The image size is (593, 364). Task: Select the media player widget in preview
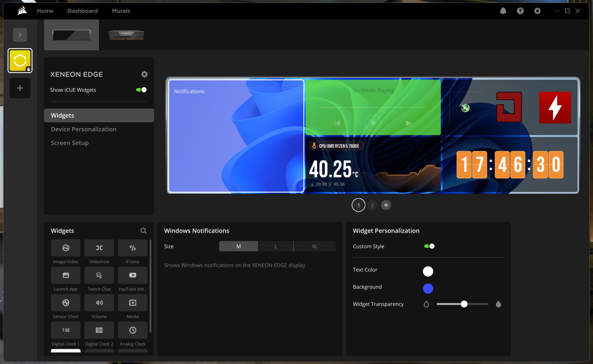[373, 107]
